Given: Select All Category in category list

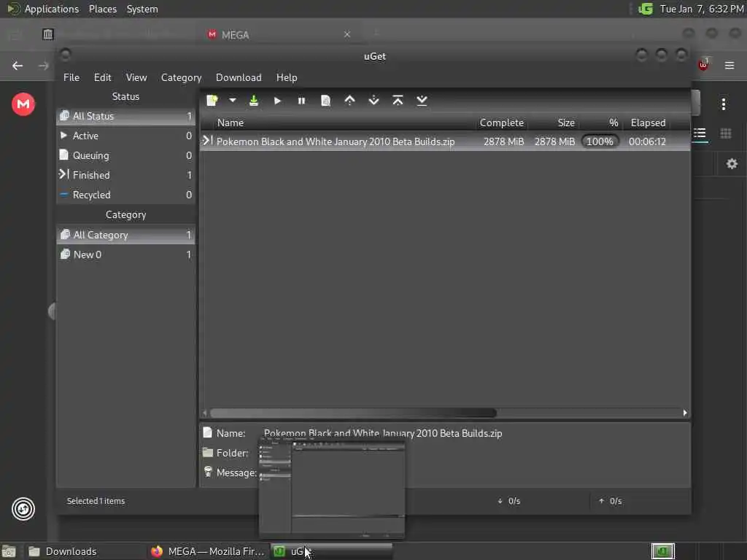Looking at the screenshot, I should tap(125, 235).
